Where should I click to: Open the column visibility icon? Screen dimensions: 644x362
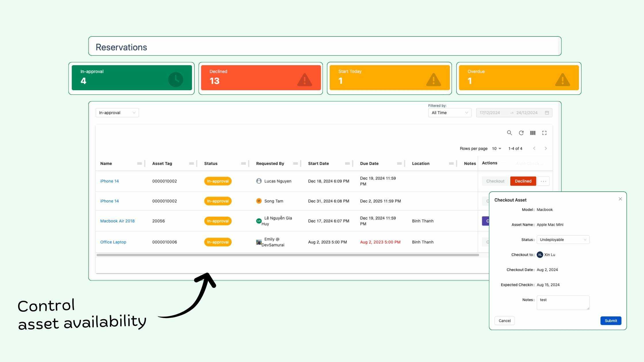coord(533,133)
